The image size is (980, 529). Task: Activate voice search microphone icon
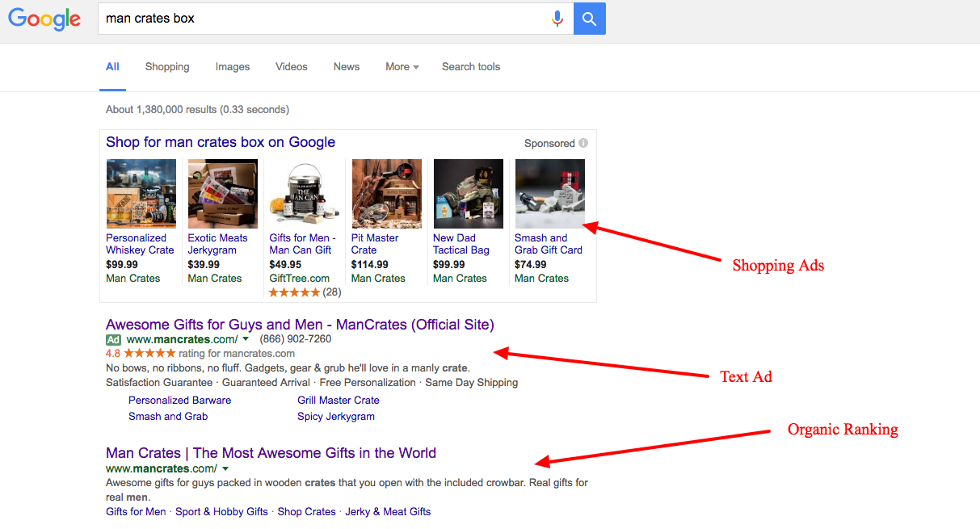[x=557, y=19]
